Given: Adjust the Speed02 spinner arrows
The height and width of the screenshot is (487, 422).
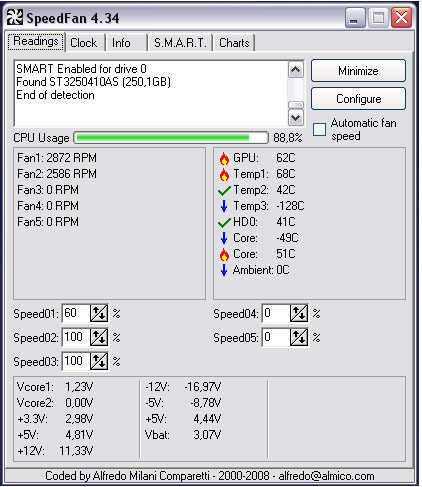Looking at the screenshot, I should (99, 337).
